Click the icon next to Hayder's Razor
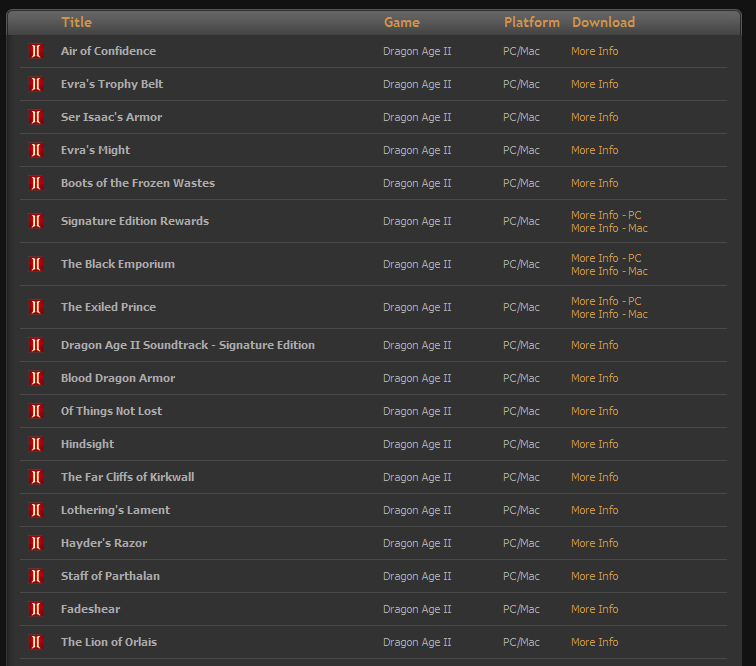The height and width of the screenshot is (666, 756). [36, 543]
